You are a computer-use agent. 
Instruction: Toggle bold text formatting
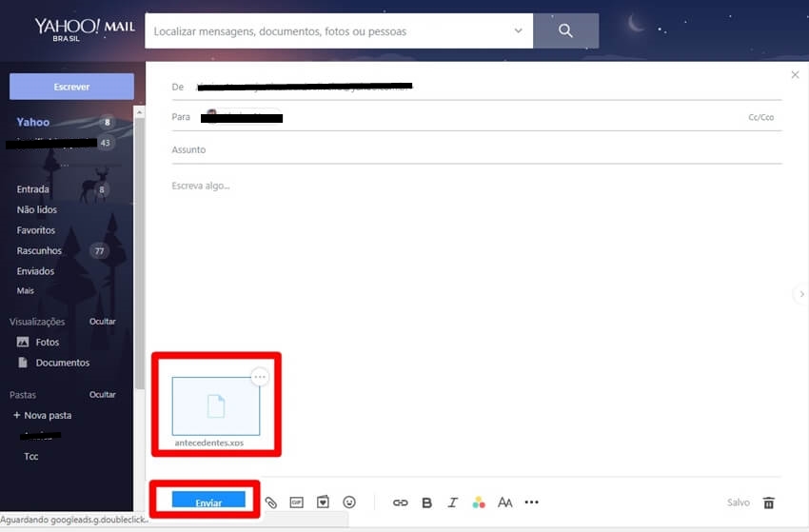[426, 502]
